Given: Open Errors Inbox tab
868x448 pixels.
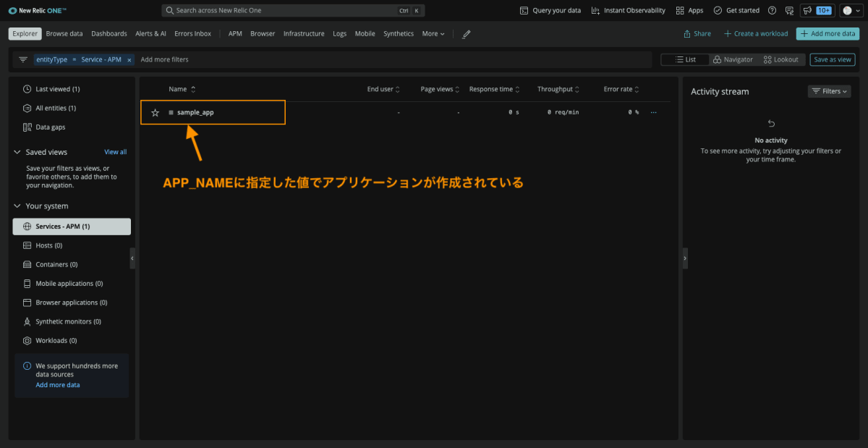Looking at the screenshot, I should pyautogui.click(x=193, y=34).
